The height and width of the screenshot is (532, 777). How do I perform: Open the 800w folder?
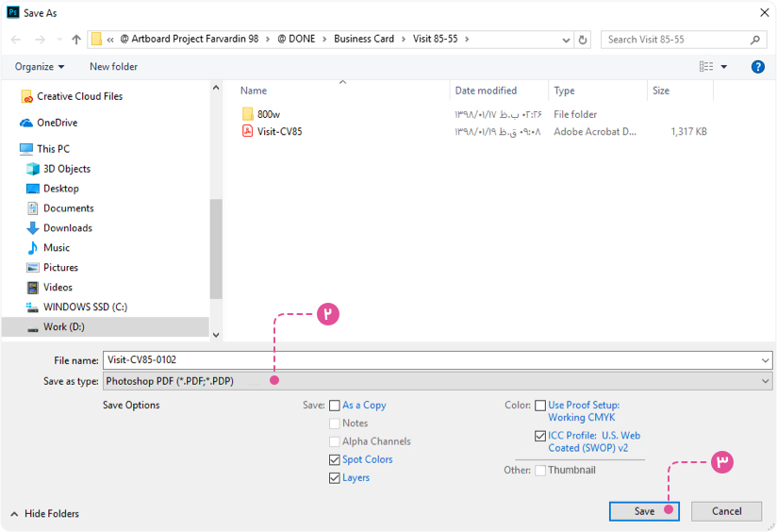tap(268, 114)
